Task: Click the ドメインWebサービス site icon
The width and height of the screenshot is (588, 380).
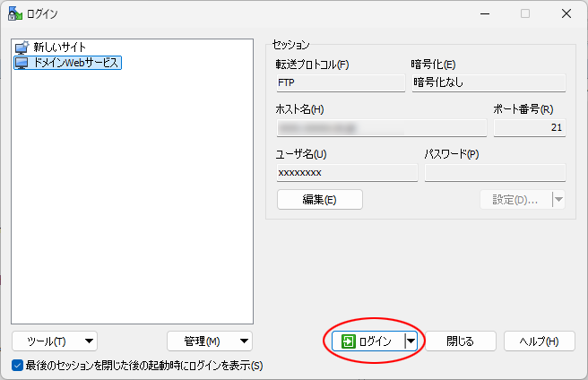Action: tap(22, 63)
